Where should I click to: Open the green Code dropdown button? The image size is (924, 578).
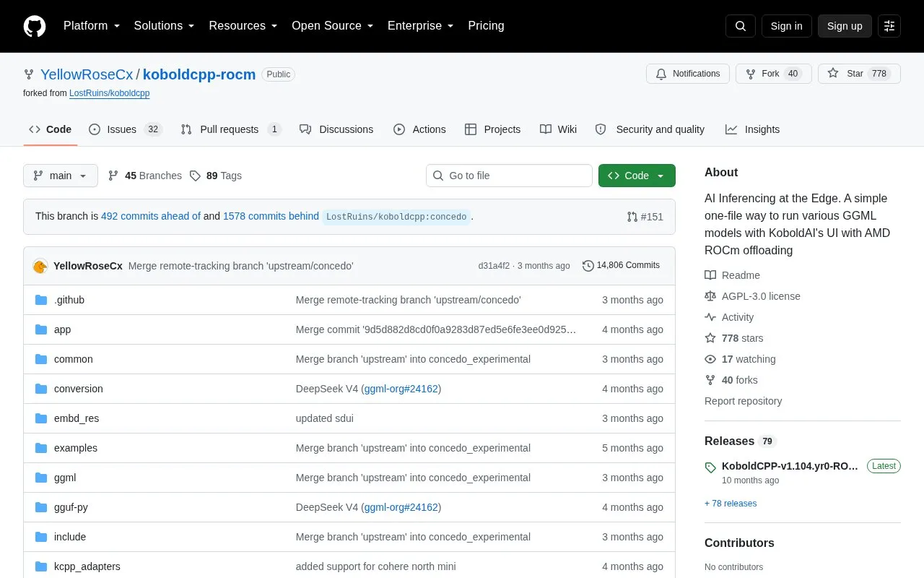(x=637, y=176)
